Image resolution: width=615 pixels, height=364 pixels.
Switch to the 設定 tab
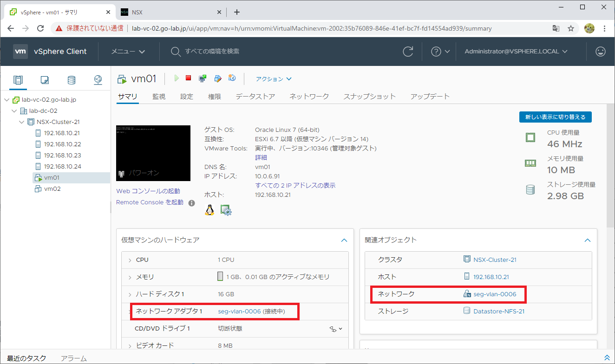[187, 97]
